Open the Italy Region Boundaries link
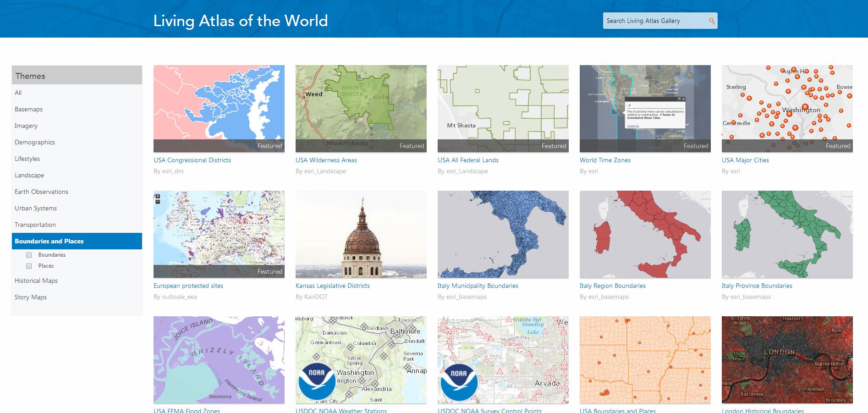868x413 pixels. click(613, 286)
